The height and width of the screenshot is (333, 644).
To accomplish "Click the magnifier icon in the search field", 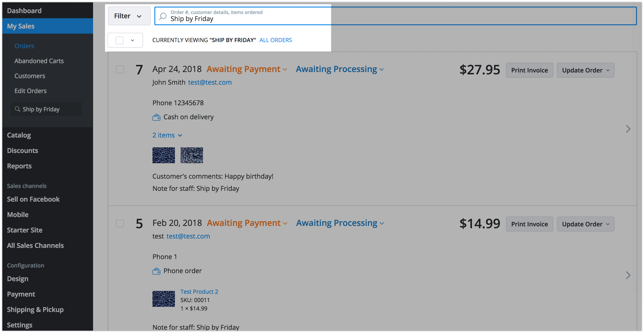I will click(x=163, y=16).
